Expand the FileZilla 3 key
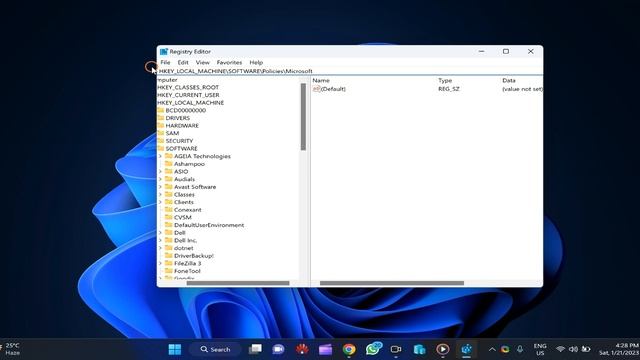Image resolution: width=640 pixels, height=360 pixels. click(160, 263)
